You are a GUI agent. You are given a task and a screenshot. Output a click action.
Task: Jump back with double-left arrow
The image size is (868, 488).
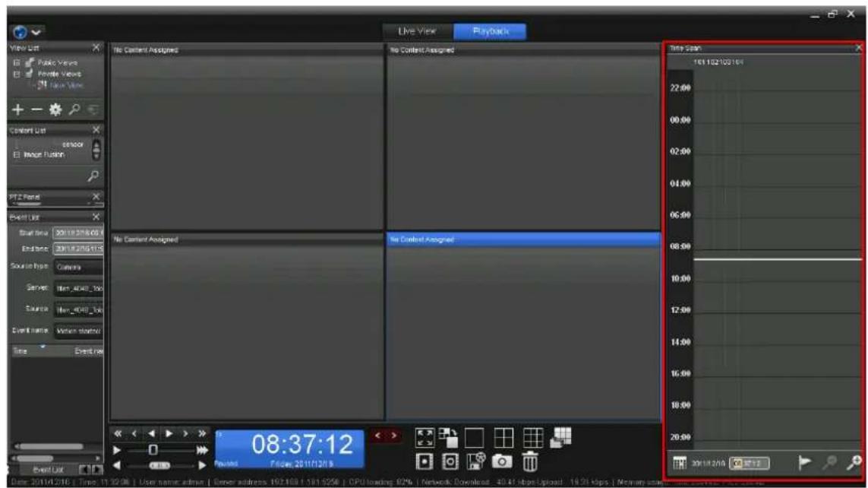click(x=118, y=434)
